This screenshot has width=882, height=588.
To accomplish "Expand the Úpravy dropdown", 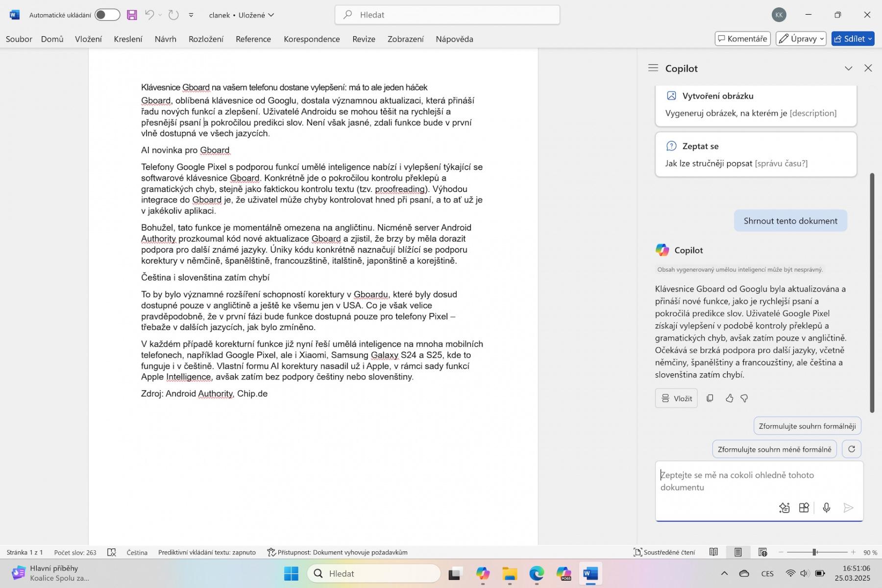I will coord(801,39).
